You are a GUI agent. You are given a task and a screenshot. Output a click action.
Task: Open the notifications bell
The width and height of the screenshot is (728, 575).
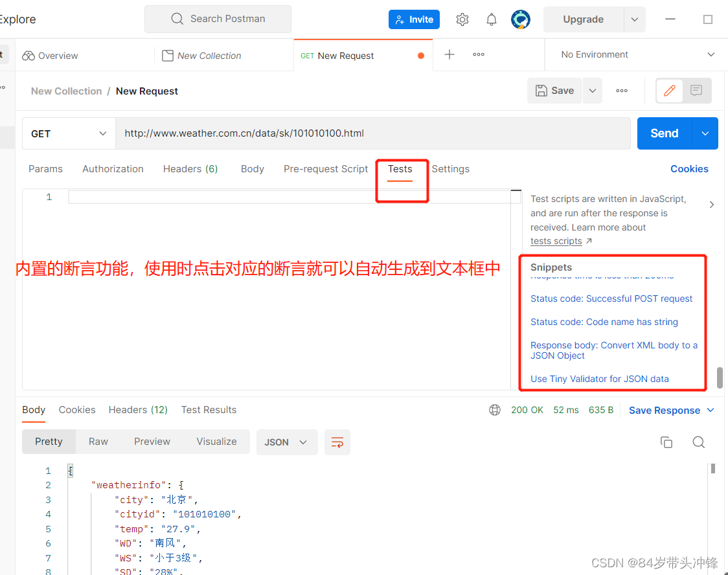[x=491, y=19]
